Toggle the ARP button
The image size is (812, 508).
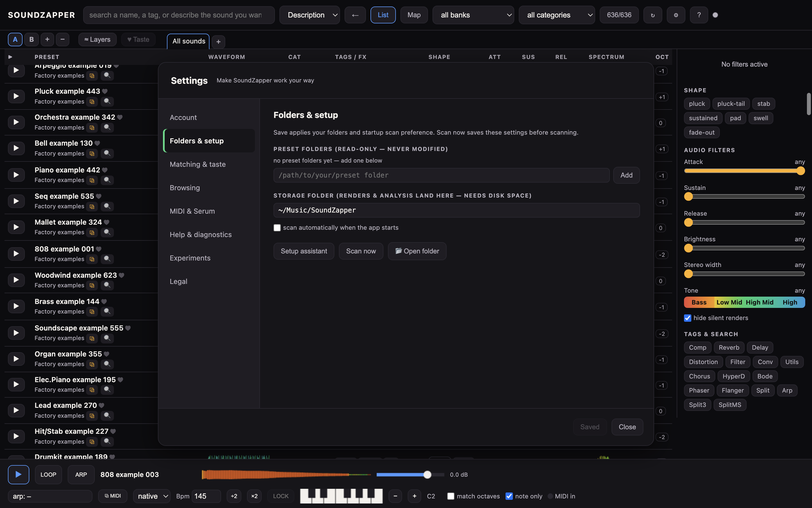coord(81,475)
